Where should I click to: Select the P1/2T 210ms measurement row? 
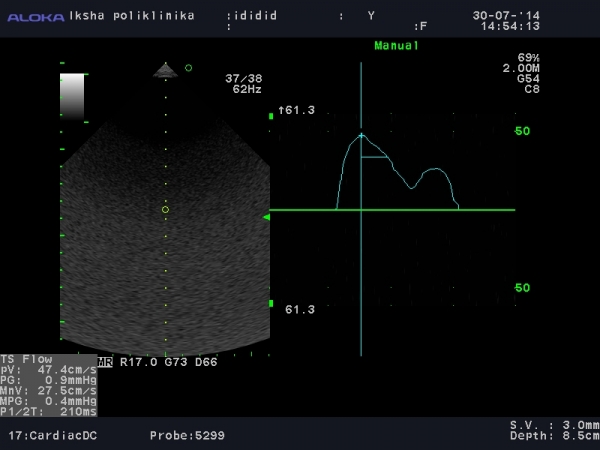coord(46,410)
